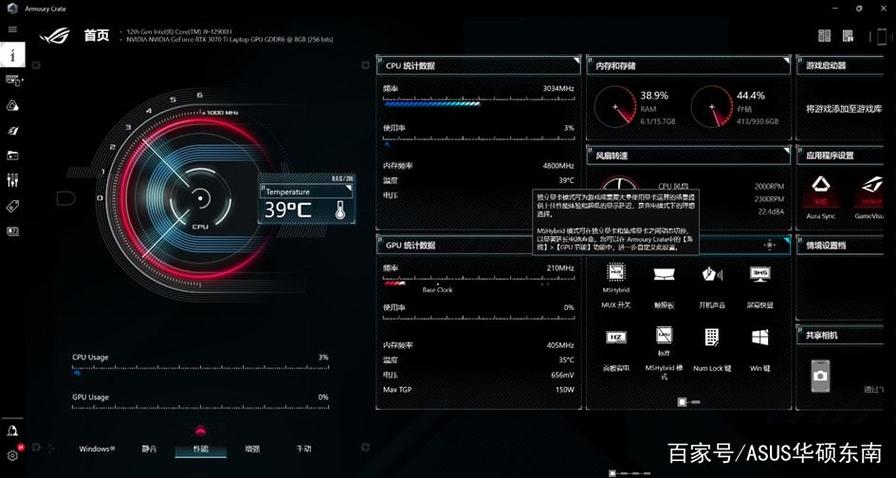Click the 应用程序设置 panel header
The width and height of the screenshot is (896, 478).
[x=840, y=156]
